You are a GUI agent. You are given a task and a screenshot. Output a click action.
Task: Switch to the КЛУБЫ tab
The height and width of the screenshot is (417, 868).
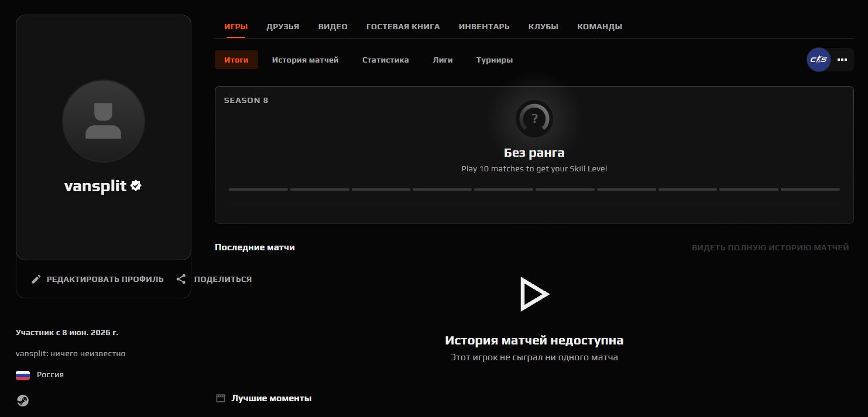pos(543,27)
